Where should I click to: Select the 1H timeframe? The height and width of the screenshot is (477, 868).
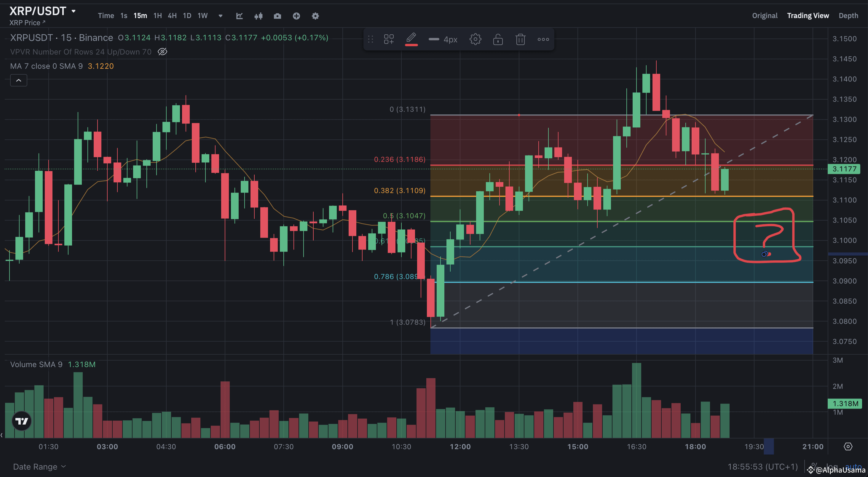point(157,15)
